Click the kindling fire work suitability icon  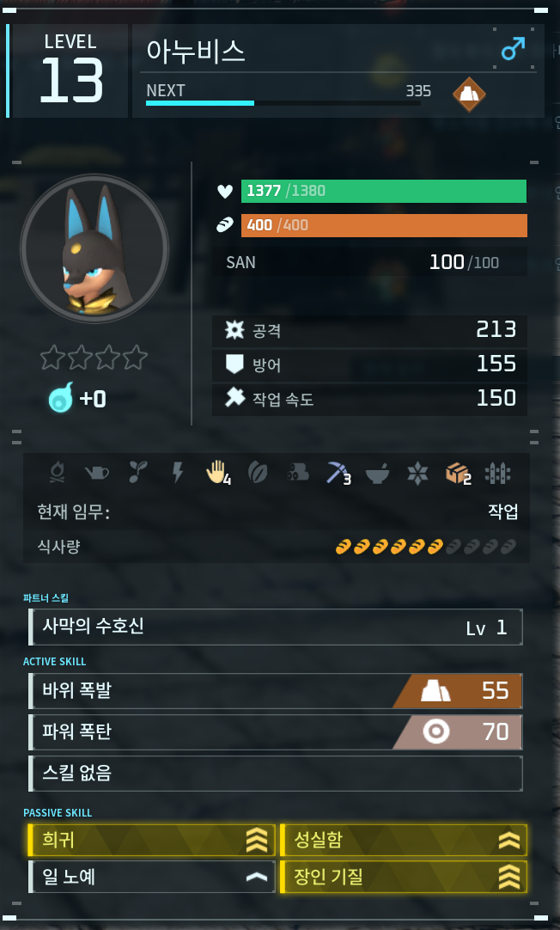pyautogui.click(x=58, y=473)
